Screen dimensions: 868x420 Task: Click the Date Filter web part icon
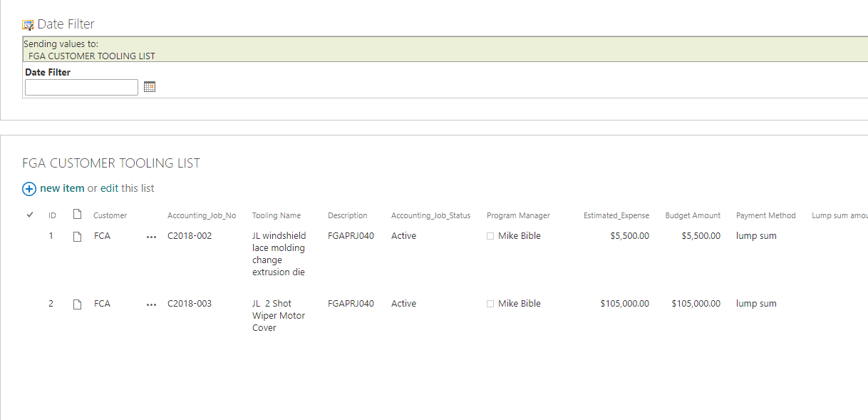point(27,24)
